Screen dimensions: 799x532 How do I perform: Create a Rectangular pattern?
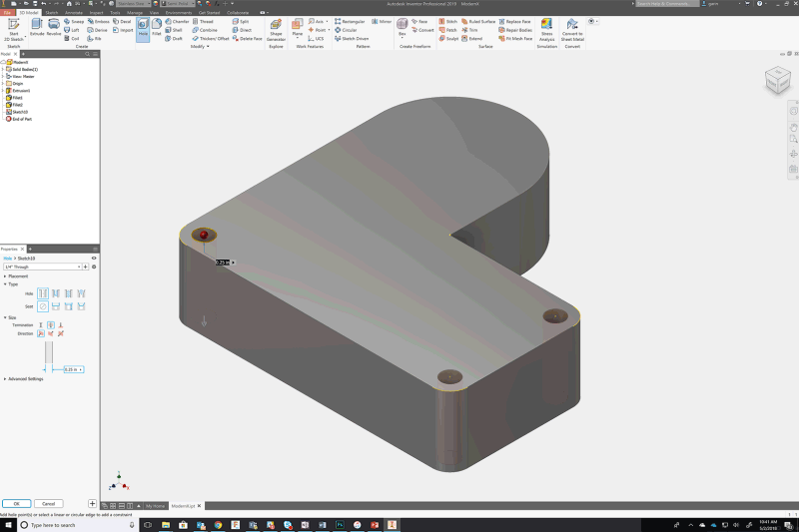[350, 21]
